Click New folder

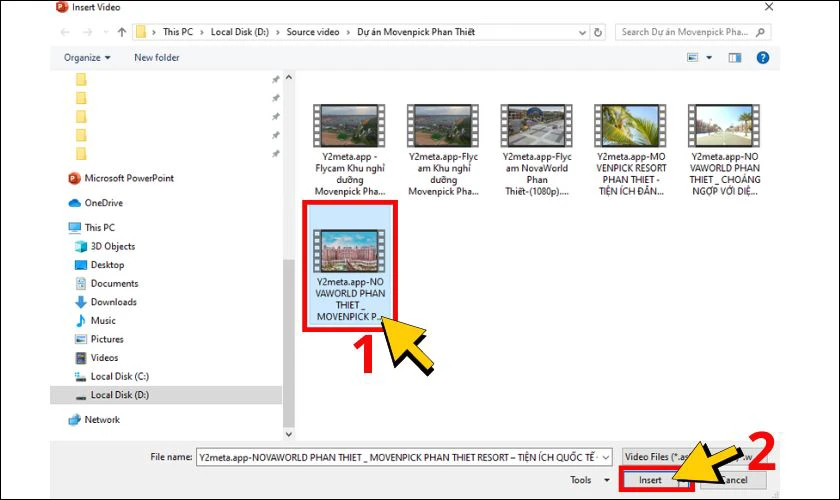pos(156,57)
